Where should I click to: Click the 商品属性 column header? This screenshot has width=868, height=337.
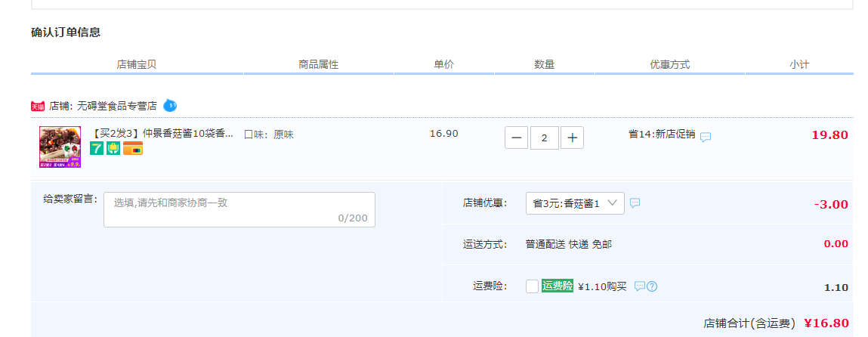point(318,65)
